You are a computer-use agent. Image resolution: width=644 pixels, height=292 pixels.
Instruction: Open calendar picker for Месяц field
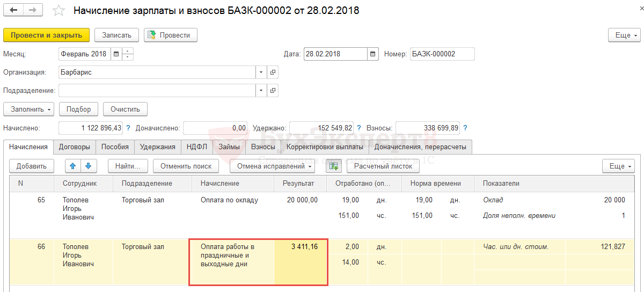point(116,54)
